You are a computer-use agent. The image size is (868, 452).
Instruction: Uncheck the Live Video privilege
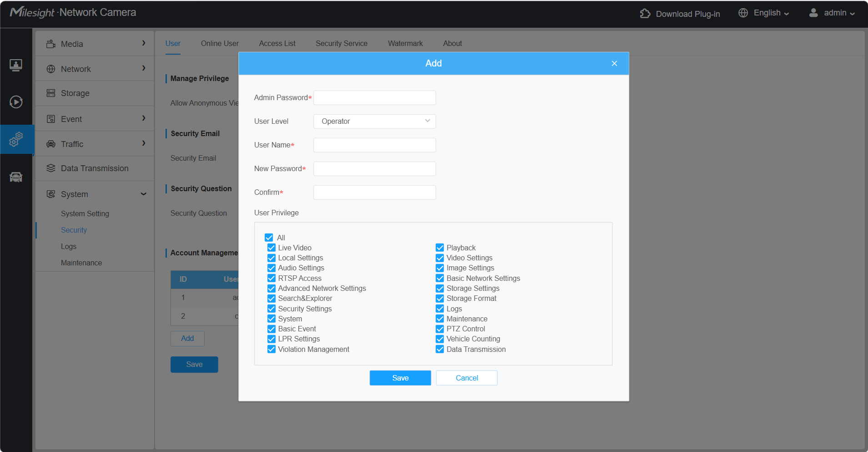271,248
